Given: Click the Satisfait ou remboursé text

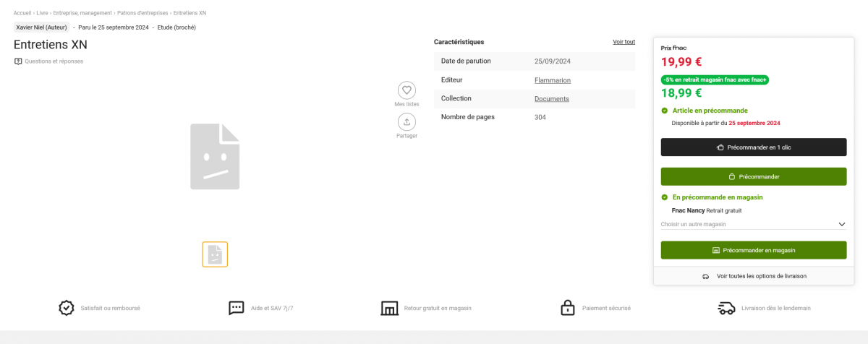Looking at the screenshot, I should coord(110,308).
